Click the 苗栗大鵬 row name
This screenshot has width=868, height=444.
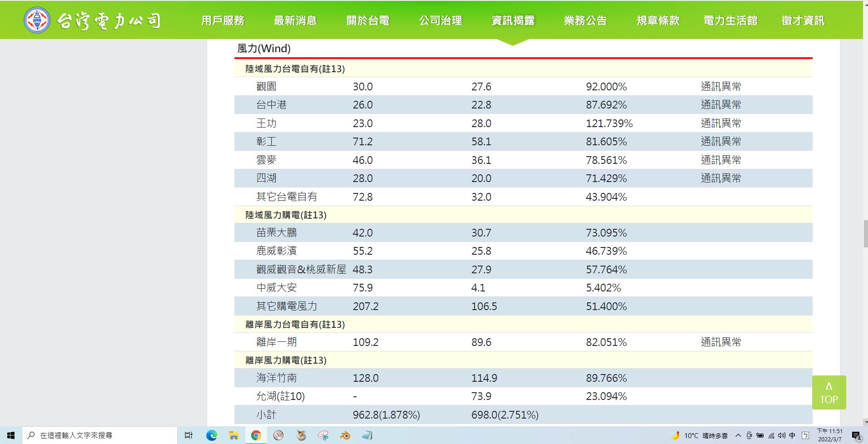[x=277, y=232]
